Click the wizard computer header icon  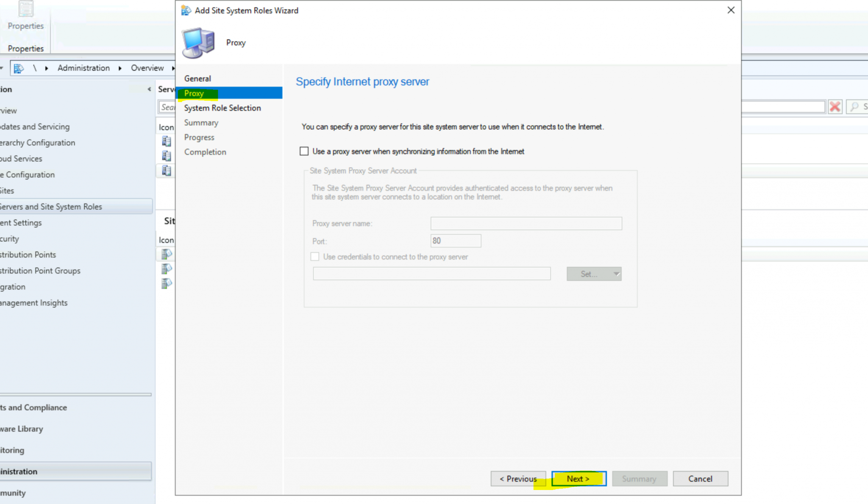tap(198, 43)
